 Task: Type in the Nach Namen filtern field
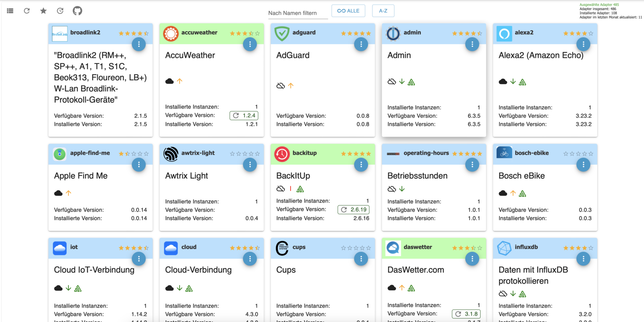pyautogui.click(x=298, y=13)
